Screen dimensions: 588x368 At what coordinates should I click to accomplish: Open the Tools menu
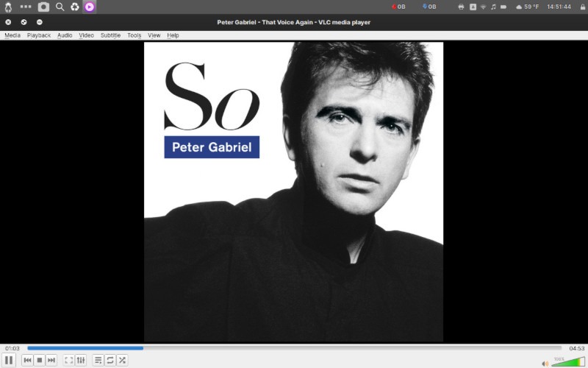134,35
